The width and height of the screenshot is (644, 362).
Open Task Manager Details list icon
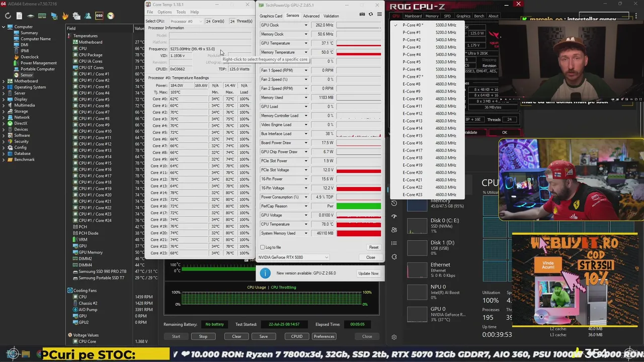[394, 243]
